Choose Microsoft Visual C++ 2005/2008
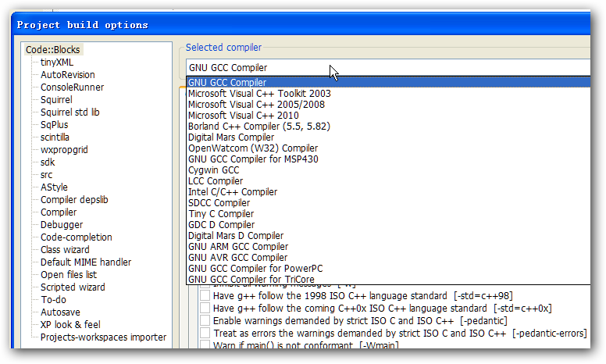This screenshot has height=364, width=606. (388, 105)
